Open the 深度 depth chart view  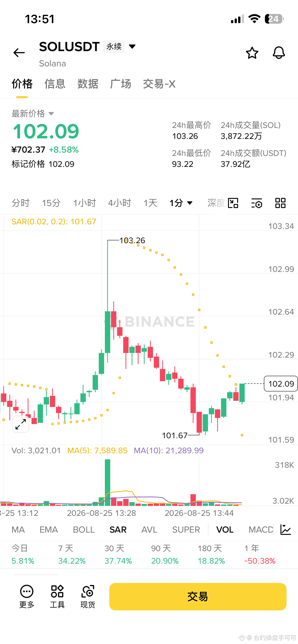click(x=216, y=203)
